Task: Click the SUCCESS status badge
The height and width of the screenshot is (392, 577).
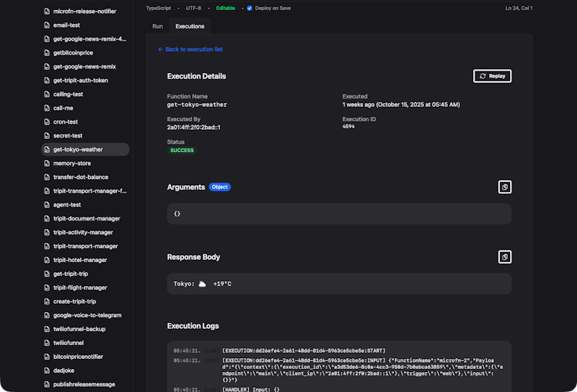Action: click(x=182, y=151)
